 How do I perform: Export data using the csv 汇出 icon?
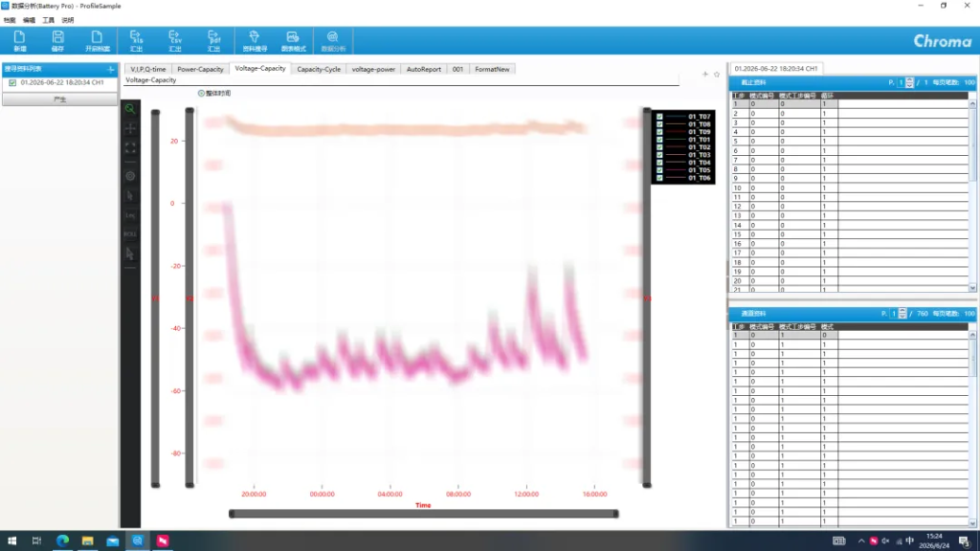(x=175, y=40)
